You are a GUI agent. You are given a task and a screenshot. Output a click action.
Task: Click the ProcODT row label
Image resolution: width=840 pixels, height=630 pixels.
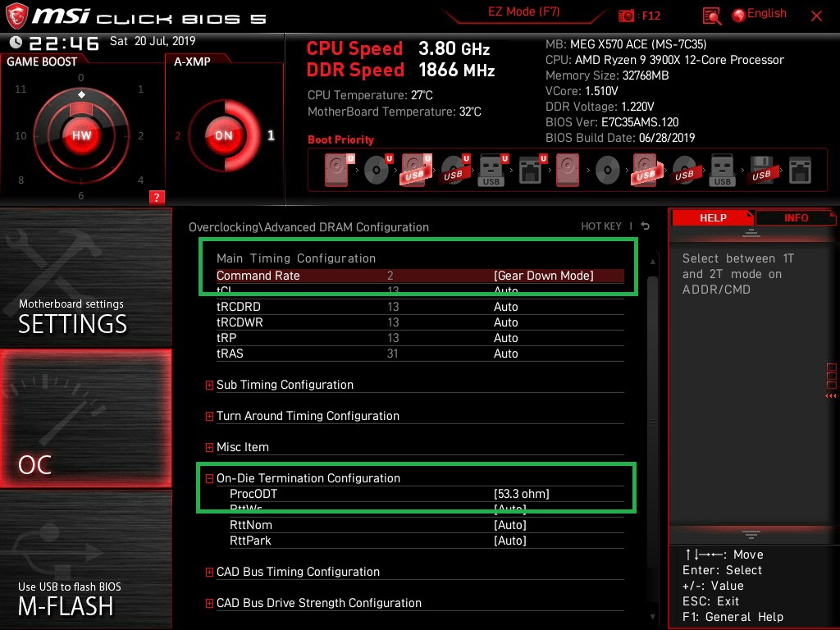[253, 493]
